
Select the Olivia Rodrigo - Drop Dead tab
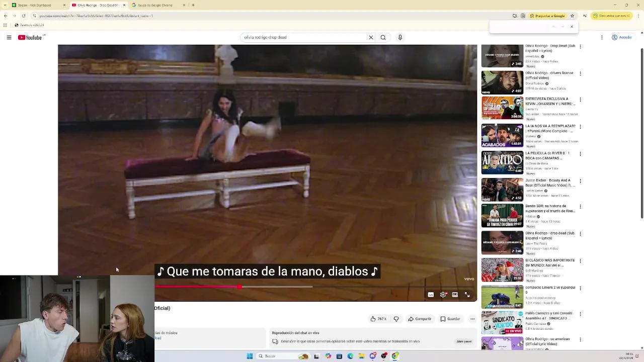pyautogui.click(x=98, y=5)
